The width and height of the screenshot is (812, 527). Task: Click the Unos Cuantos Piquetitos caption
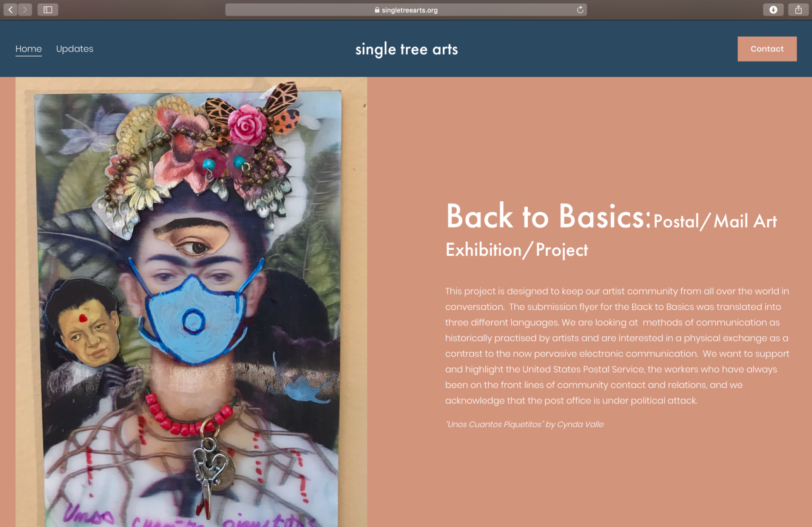pos(524,424)
